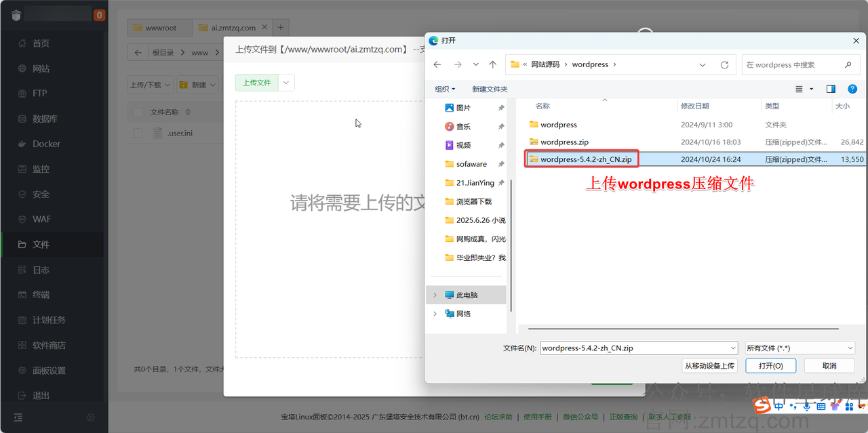This screenshot has height=433, width=868.
Task: Add a new file manager tab
Action: (x=281, y=28)
